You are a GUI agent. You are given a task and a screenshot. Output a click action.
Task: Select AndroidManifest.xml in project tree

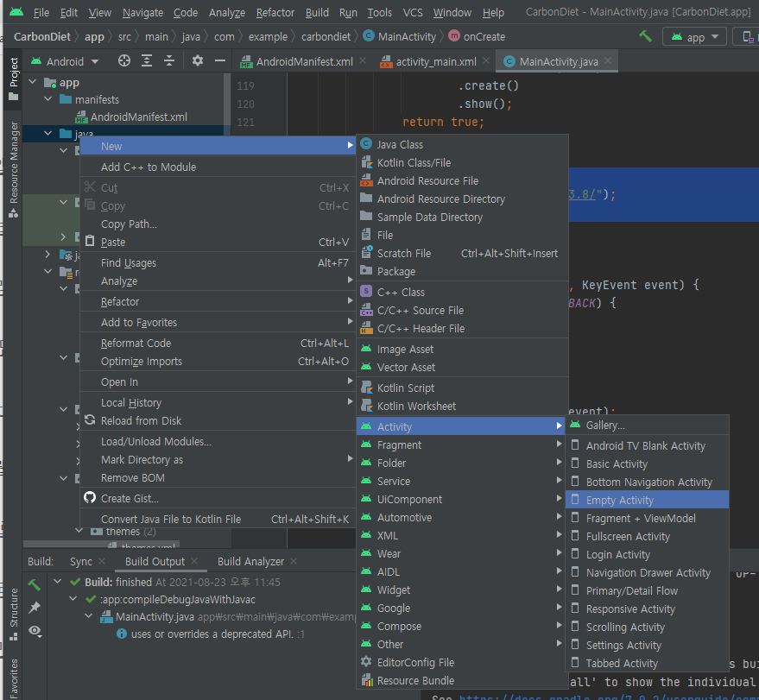point(138,117)
